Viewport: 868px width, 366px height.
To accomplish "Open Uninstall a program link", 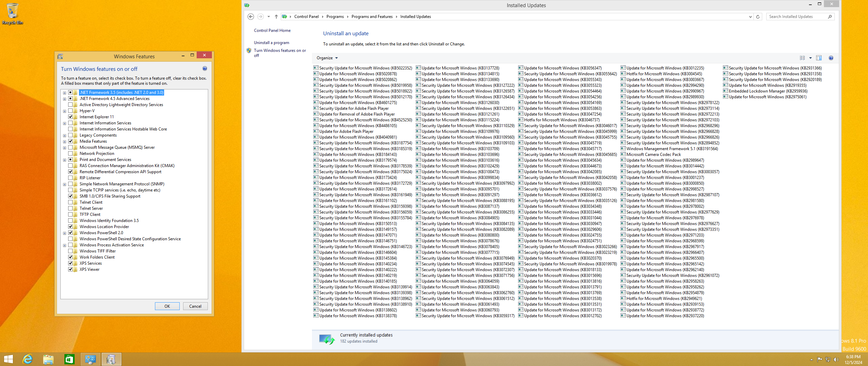I will [272, 43].
